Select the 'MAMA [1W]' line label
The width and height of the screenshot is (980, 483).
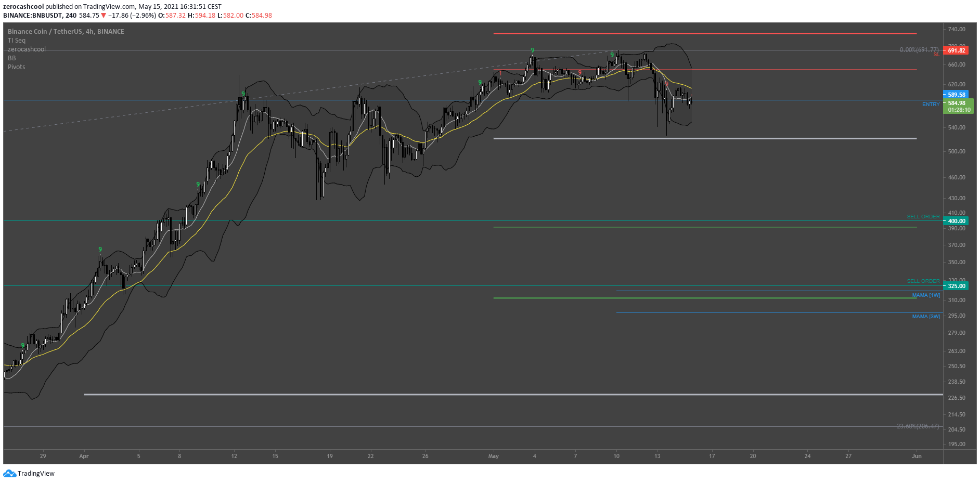click(x=926, y=295)
